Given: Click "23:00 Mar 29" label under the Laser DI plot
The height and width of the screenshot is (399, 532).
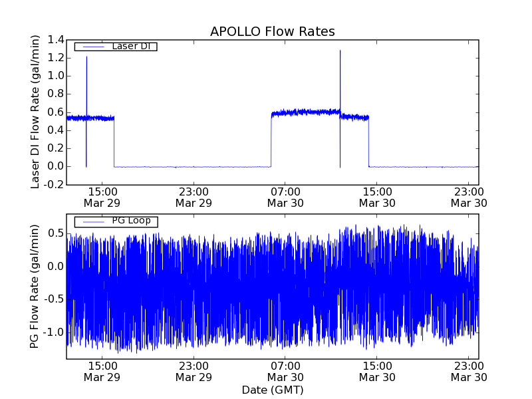Looking at the screenshot, I should (194, 198).
